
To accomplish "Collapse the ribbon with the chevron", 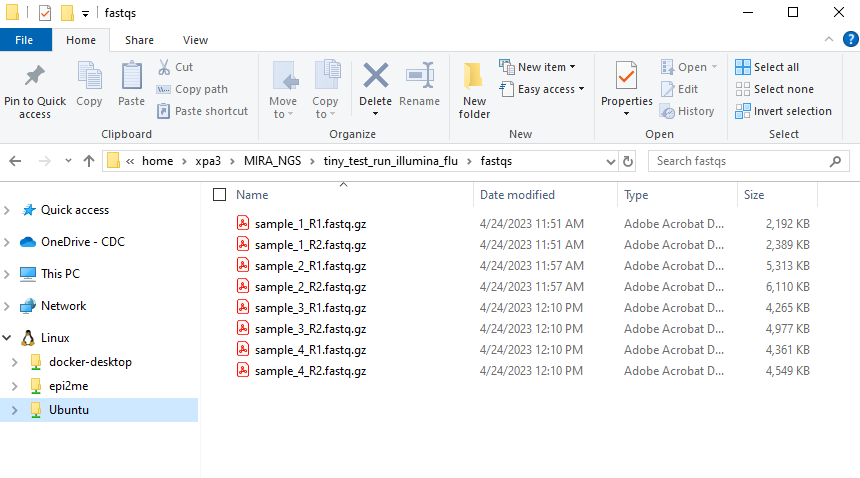I will (x=829, y=39).
